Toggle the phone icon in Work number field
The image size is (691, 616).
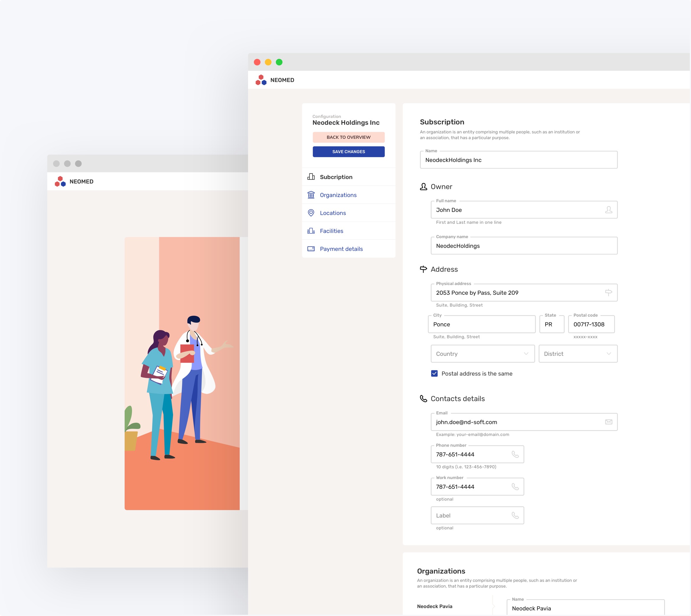(x=516, y=486)
